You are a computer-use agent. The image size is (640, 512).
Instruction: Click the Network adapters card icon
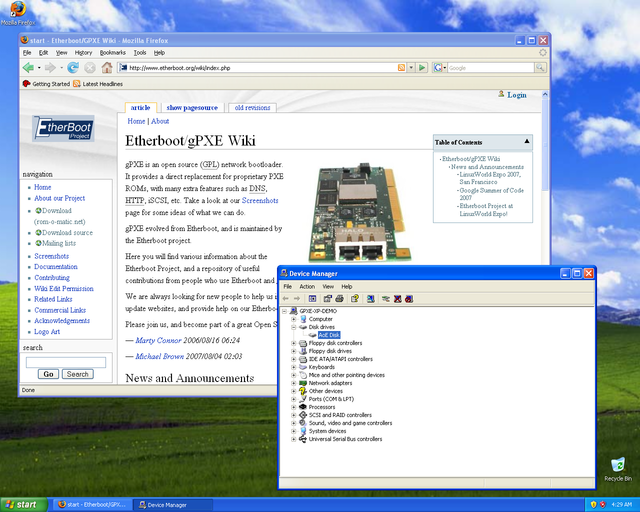[303, 383]
